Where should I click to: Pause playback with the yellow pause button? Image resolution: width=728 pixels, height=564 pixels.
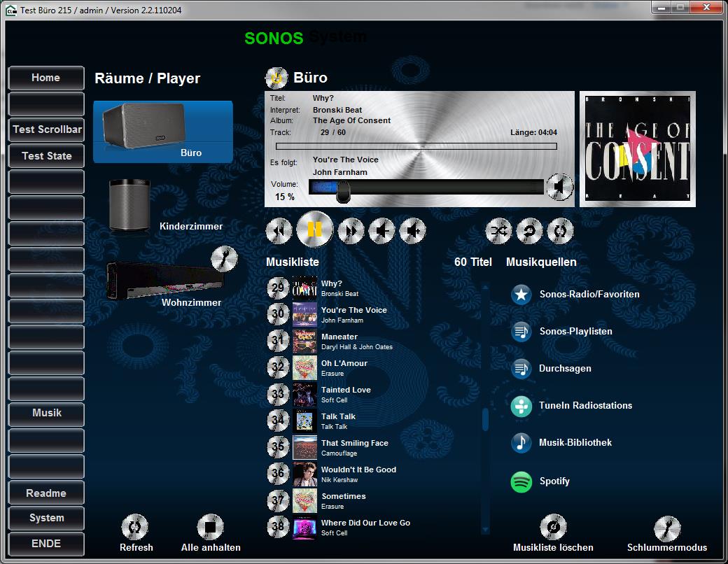click(x=314, y=230)
